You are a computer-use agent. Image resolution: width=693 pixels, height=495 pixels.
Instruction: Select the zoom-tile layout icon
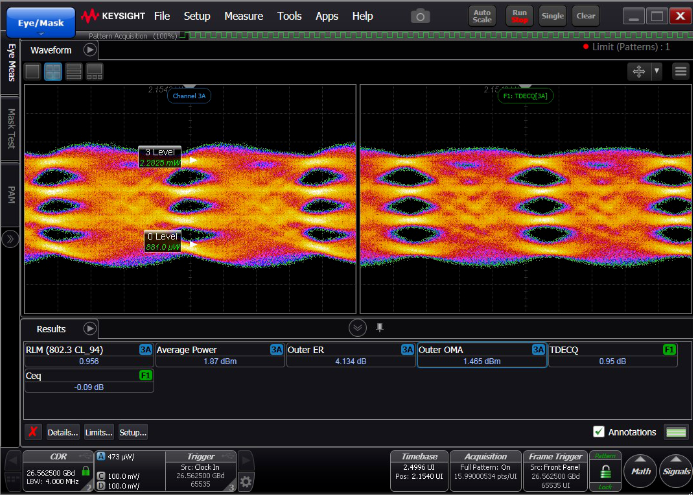pyautogui.click(x=95, y=72)
